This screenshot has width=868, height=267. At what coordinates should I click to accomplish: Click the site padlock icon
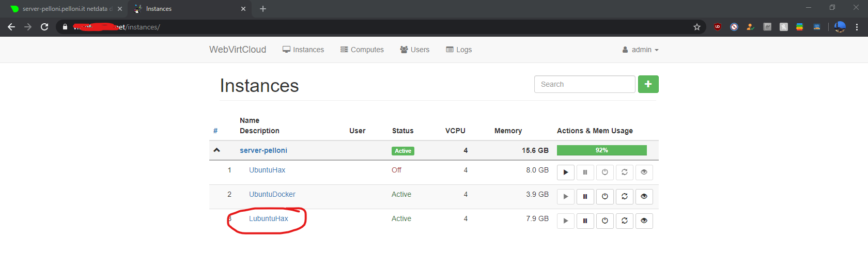click(x=65, y=27)
